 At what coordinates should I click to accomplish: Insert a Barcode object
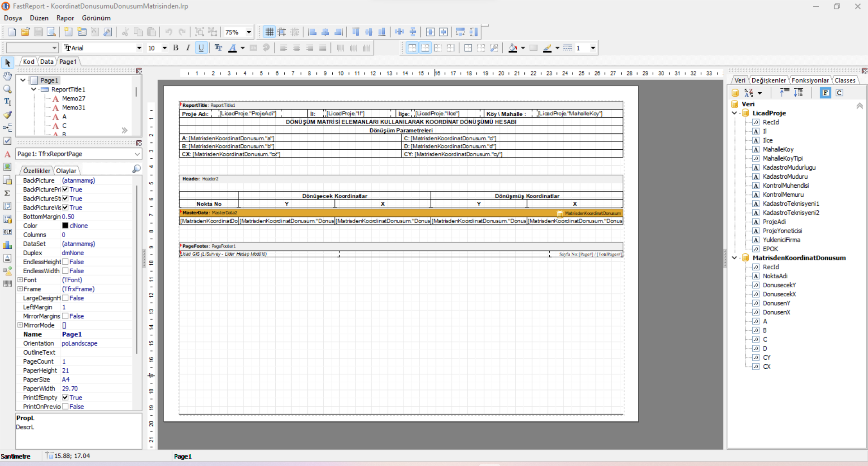click(7, 284)
